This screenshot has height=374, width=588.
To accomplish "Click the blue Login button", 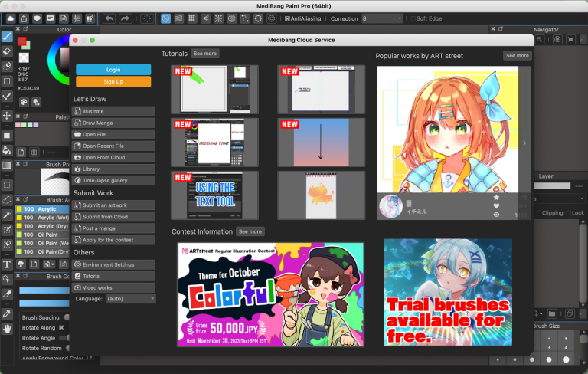I will [x=113, y=70].
